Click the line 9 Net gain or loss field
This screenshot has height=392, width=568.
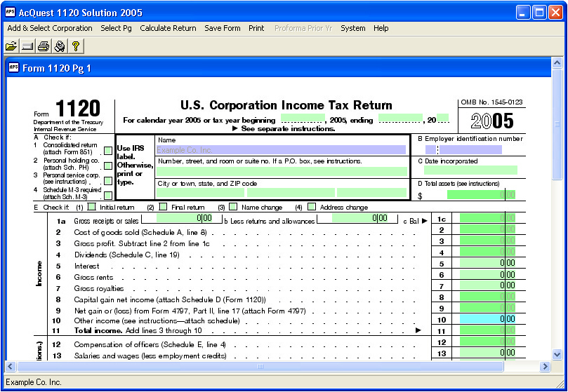pyautogui.click(x=487, y=308)
